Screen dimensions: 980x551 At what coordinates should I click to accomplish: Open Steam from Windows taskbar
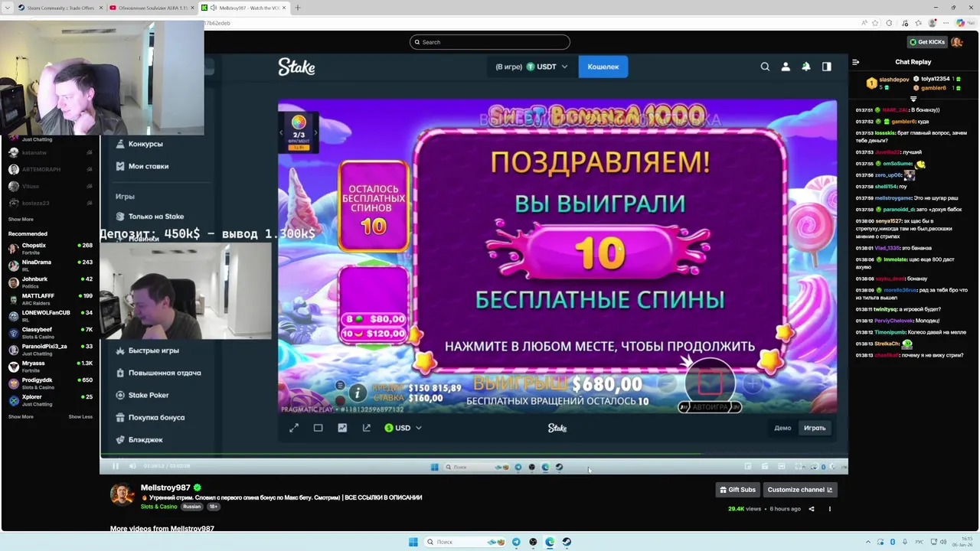tap(567, 542)
